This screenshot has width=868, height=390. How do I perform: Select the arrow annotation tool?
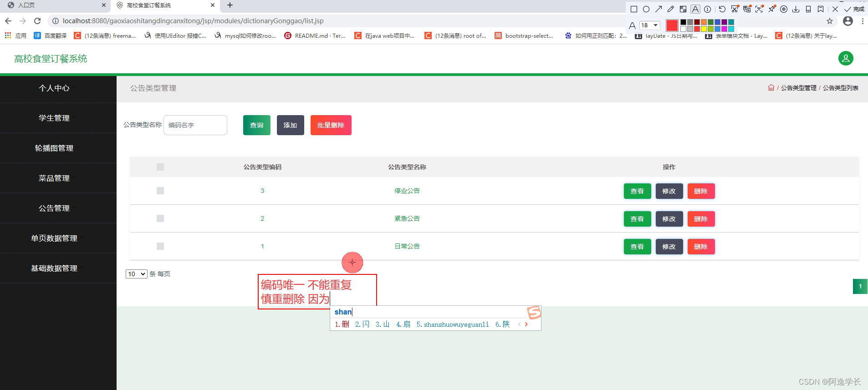[659, 9]
